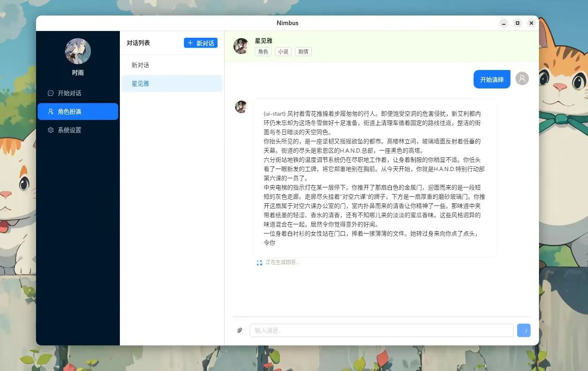Viewport: 588px width, 371px height.
Task: Click the loading icon next to 正在生成回答
Action: (x=259, y=262)
